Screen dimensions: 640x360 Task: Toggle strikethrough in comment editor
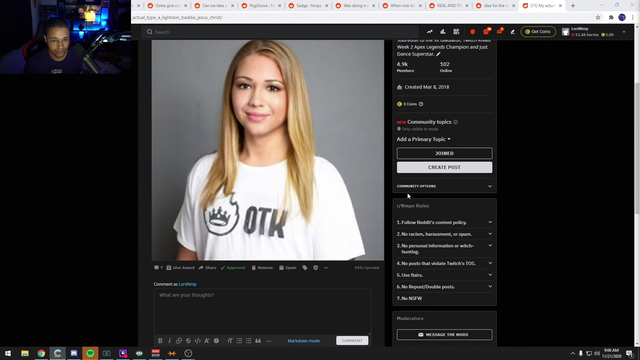tap(188, 340)
